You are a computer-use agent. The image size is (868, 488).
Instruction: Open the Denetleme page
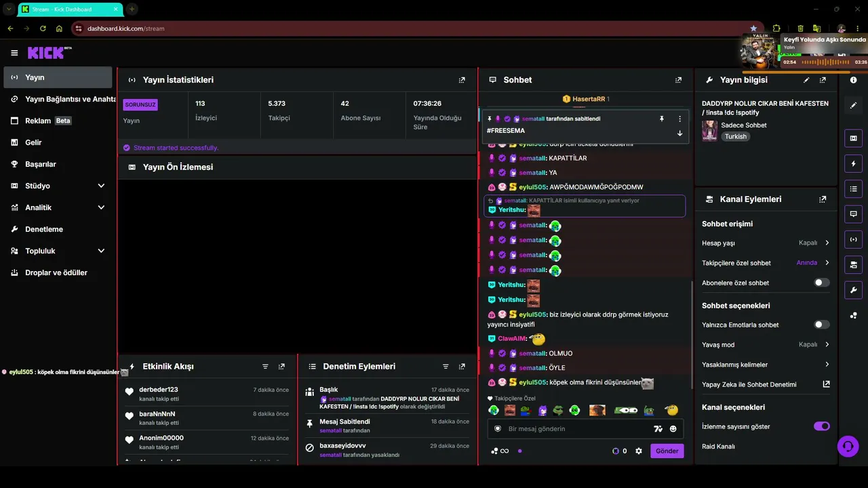click(x=58, y=229)
